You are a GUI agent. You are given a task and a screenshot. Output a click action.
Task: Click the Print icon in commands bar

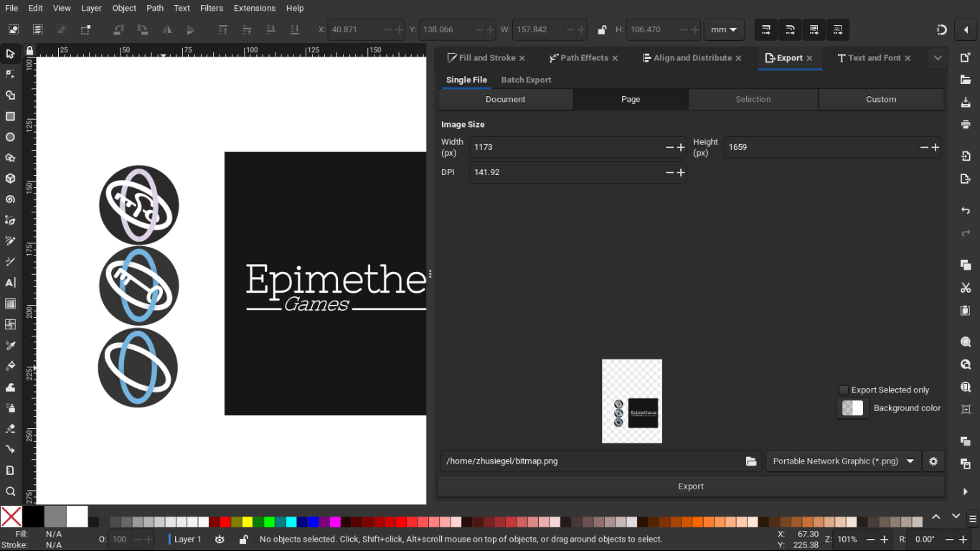coord(966,124)
